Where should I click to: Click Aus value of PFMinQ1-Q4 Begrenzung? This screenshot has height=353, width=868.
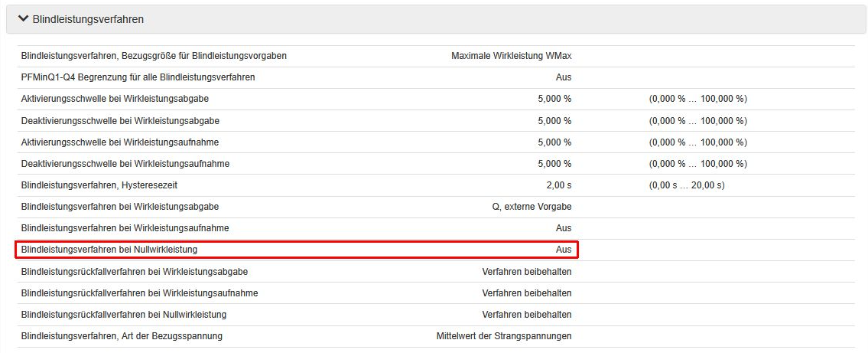pos(563,77)
